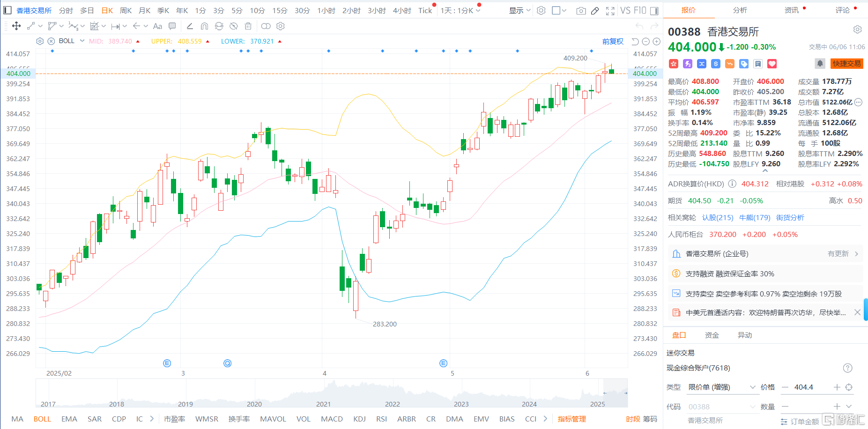Take a chart screenshot with camera icon

pos(581,11)
